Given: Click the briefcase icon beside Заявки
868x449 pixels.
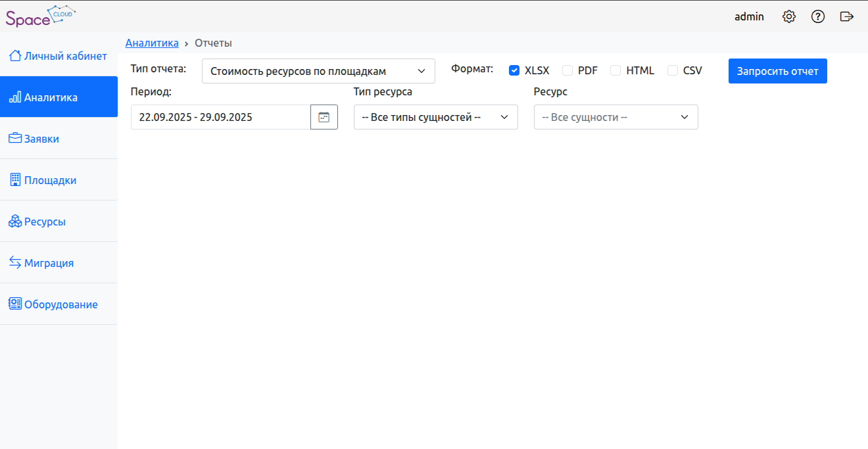Looking at the screenshot, I should [x=14, y=139].
